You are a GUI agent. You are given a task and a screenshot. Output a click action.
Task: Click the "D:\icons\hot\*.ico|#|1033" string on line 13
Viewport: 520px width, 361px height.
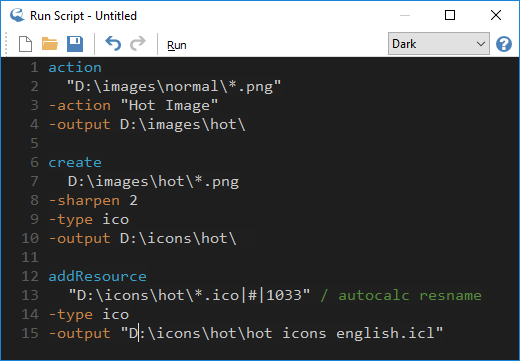pos(189,295)
